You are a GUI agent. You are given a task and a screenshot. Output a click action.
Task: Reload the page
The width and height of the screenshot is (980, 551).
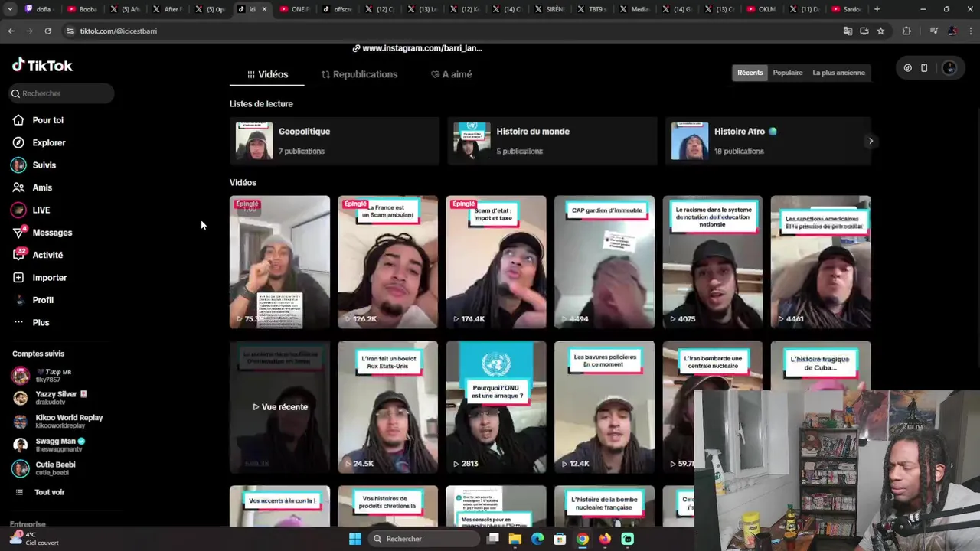47,31
